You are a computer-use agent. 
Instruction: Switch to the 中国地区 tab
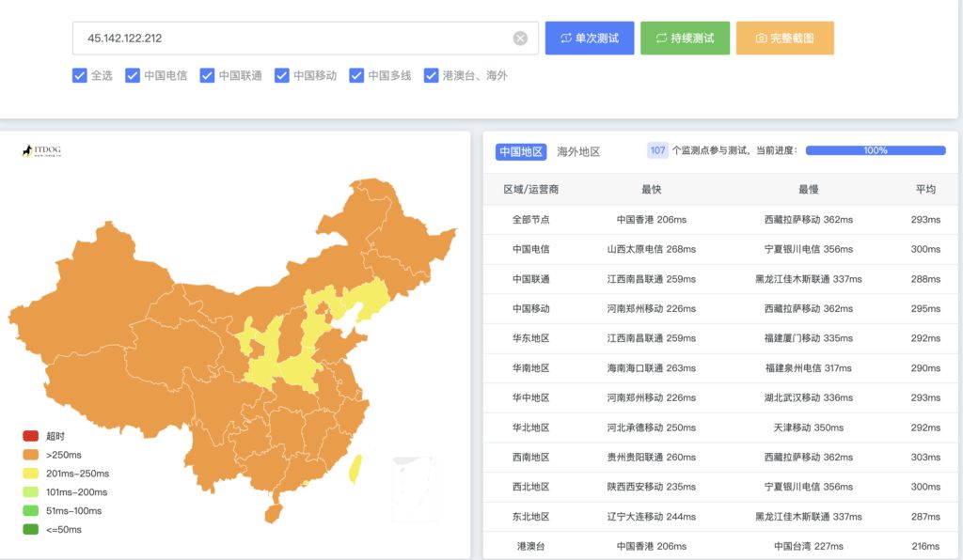point(521,151)
